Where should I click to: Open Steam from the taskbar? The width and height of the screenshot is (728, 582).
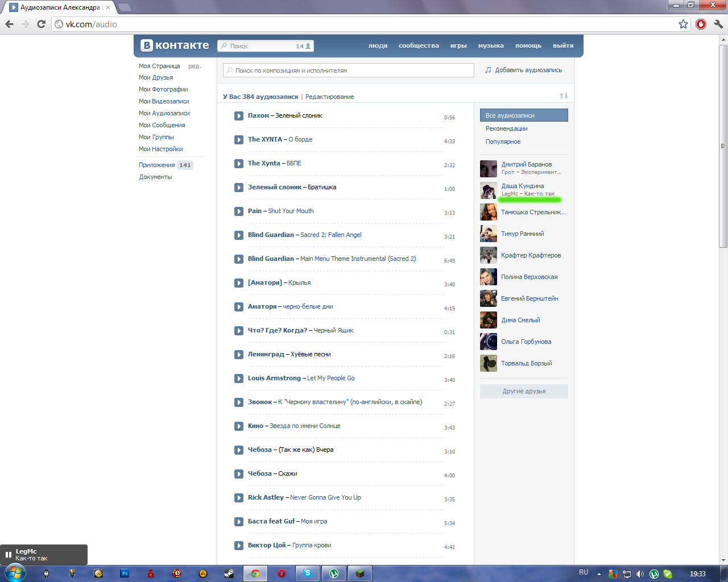[229, 573]
